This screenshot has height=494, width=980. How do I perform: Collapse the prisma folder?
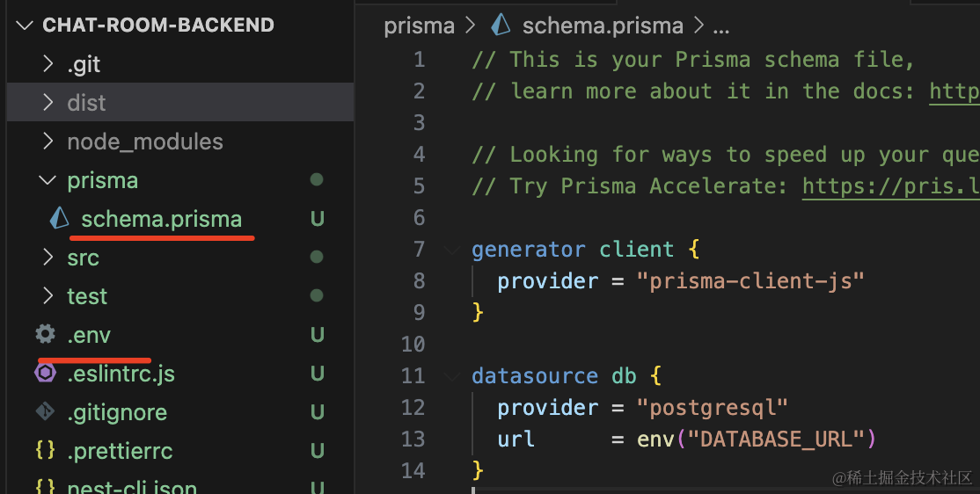(x=48, y=180)
